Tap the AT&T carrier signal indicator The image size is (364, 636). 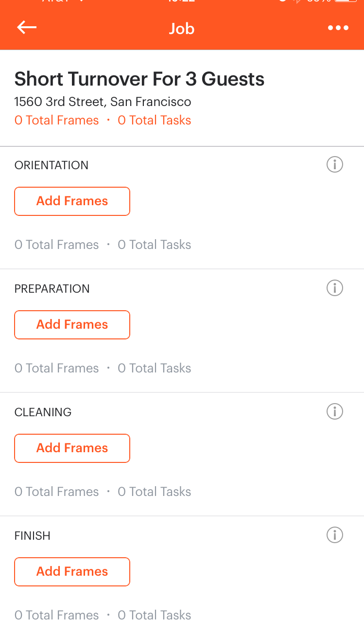point(53,3)
